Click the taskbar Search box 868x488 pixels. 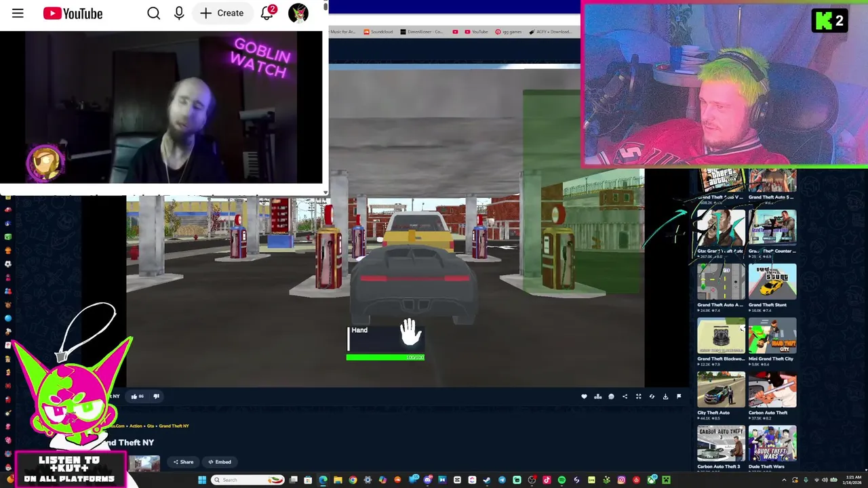coord(246,480)
